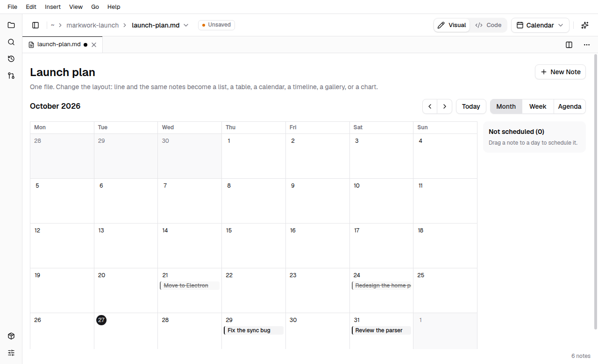Viewport: 598px width, 364px height.
Task: Open the more options ellipsis icon
Action: (x=587, y=45)
